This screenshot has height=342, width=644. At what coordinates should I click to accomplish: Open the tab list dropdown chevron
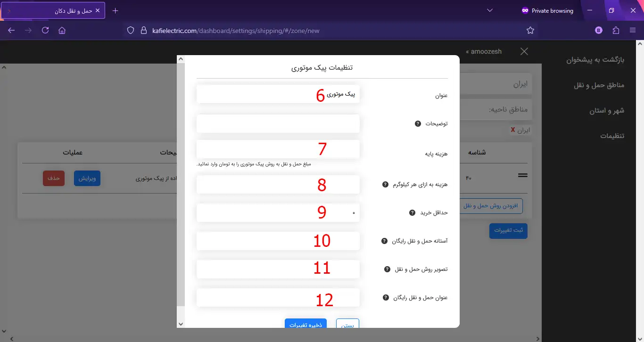[x=489, y=10]
